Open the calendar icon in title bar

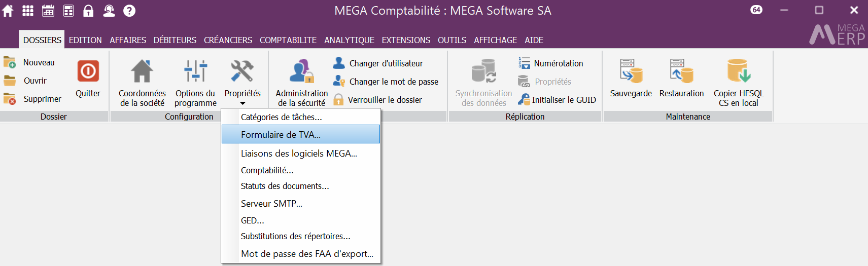(x=48, y=11)
